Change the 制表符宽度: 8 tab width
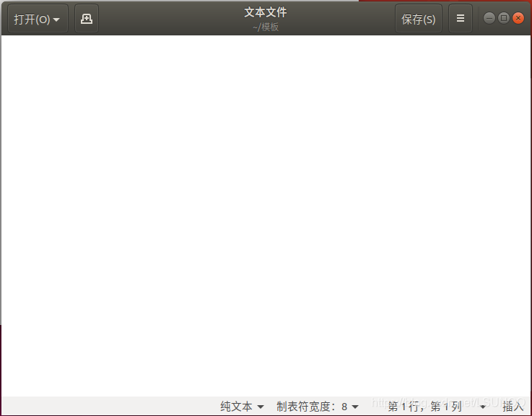 (x=317, y=406)
